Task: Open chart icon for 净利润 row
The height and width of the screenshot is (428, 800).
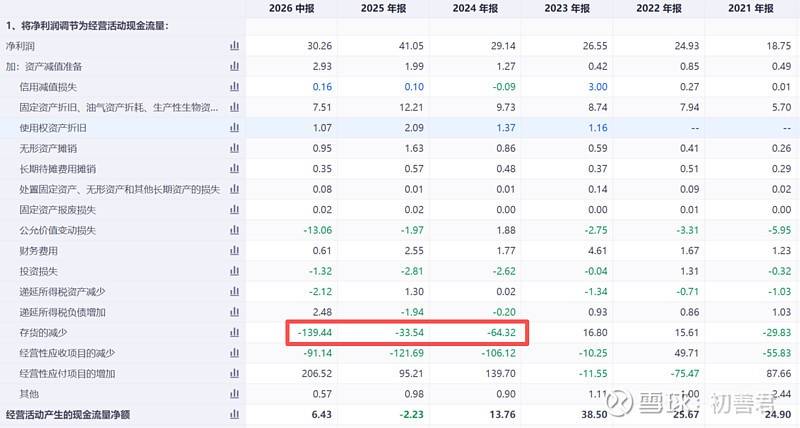Action: tap(234, 46)
